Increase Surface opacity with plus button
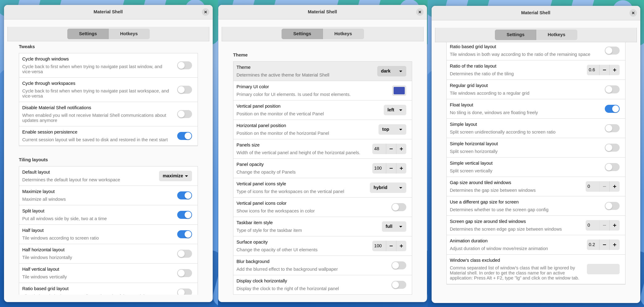 click(401, 246)
